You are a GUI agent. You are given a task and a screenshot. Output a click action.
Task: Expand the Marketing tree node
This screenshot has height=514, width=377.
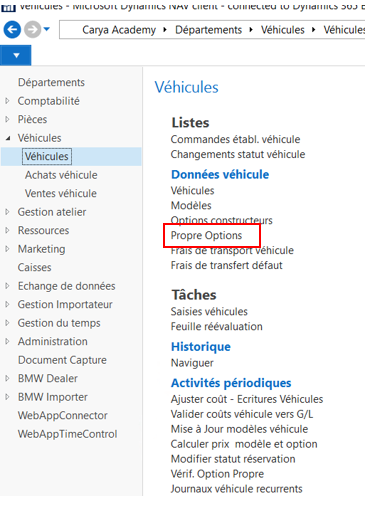[7, 249]
